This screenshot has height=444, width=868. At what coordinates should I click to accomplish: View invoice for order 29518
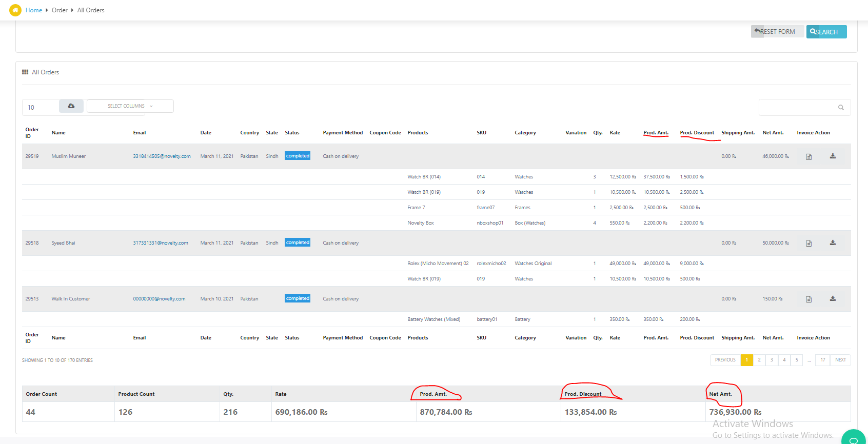point(808,244)
